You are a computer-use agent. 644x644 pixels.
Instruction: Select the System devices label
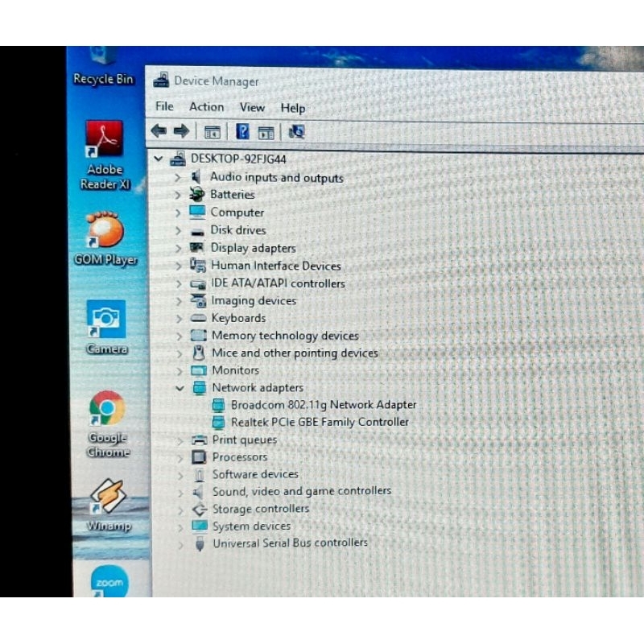(251, 526)
